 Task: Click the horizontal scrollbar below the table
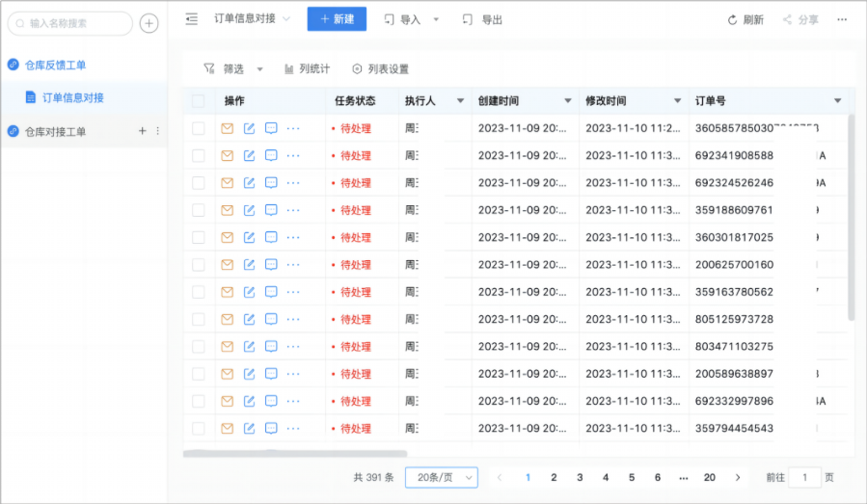pyautogui.click(x=295, y=454)
